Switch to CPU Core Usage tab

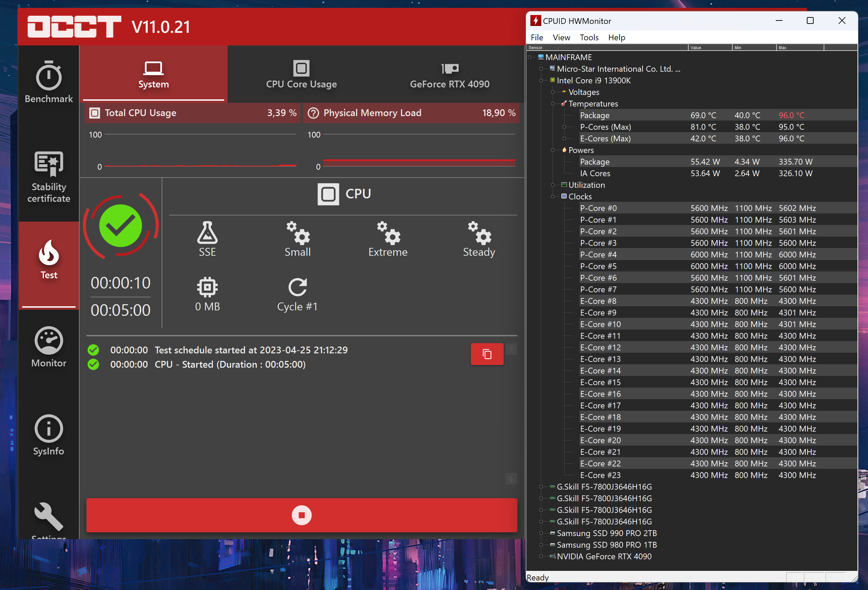(x=301, y=74)
